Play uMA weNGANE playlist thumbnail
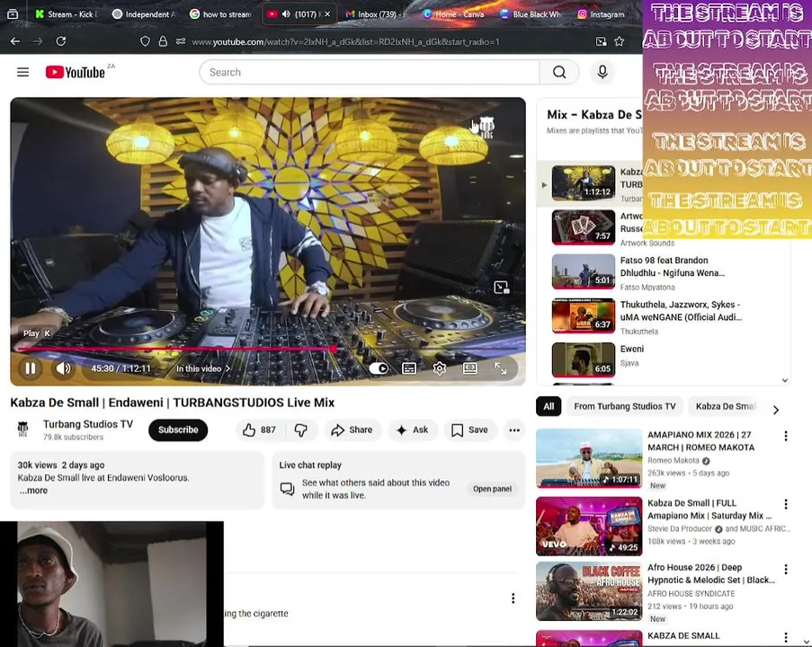The width and height of the screenshot is (812, 647). click(x=584, y=315)
